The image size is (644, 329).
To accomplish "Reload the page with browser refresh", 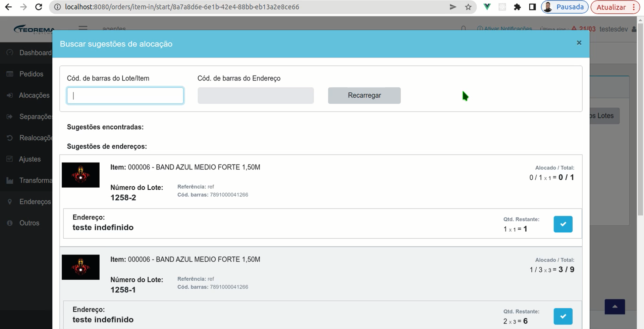I will (39, 7).
